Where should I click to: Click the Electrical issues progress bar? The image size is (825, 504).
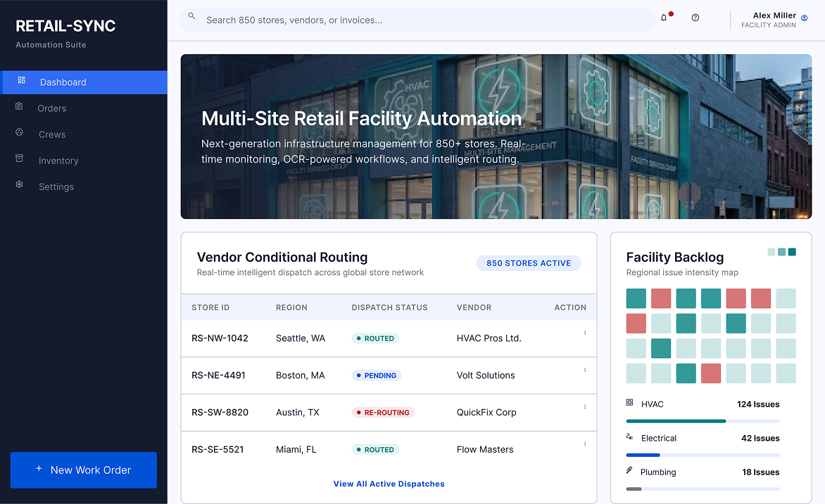(703, 455)
